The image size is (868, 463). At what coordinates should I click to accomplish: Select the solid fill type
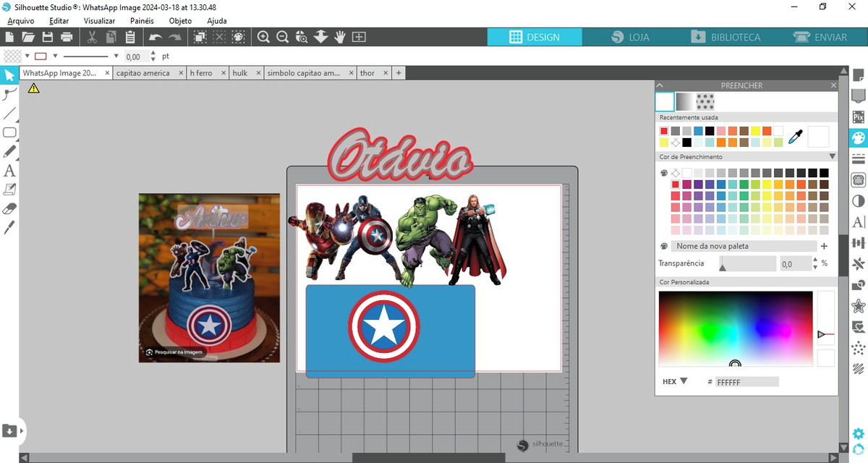click(x=665, y=101)
